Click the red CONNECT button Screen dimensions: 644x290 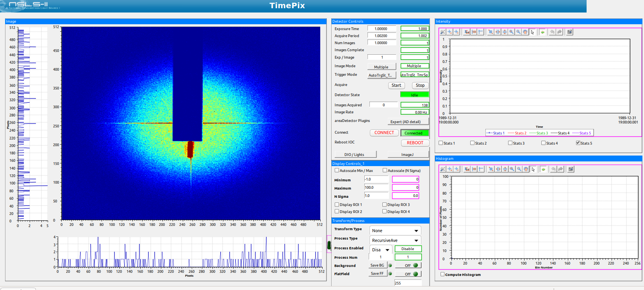(x=384, y=132)
